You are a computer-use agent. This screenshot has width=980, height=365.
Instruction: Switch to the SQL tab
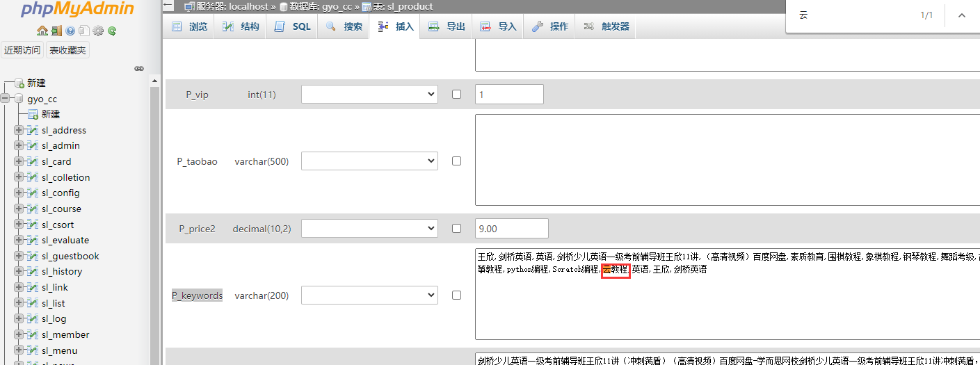click(293, 26)
